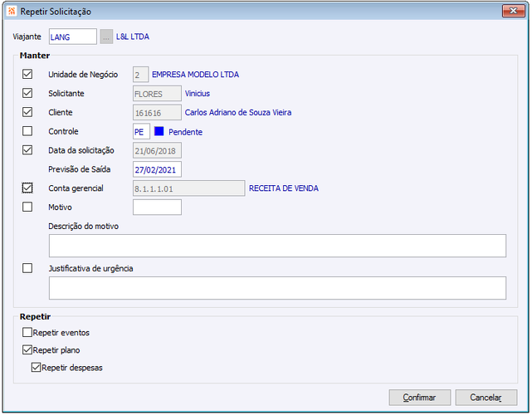
Task: Click the blue Pendente color swatch
Action: click(159, 131)
